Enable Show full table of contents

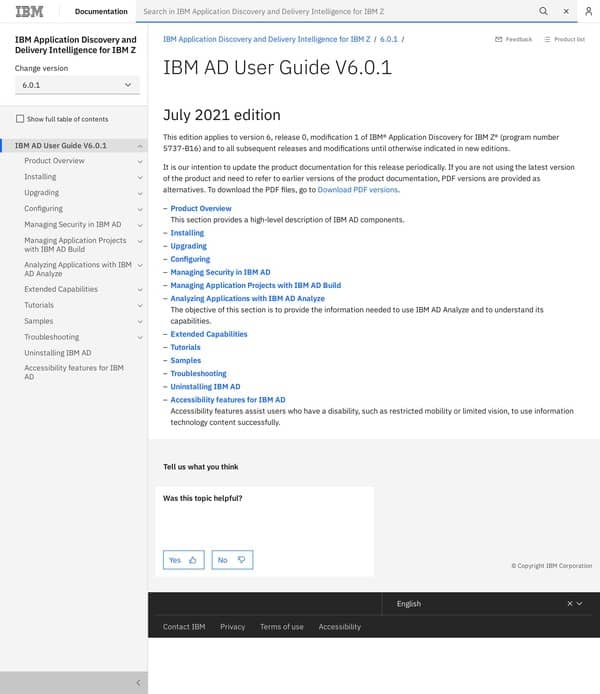click(x=20, y=119)
